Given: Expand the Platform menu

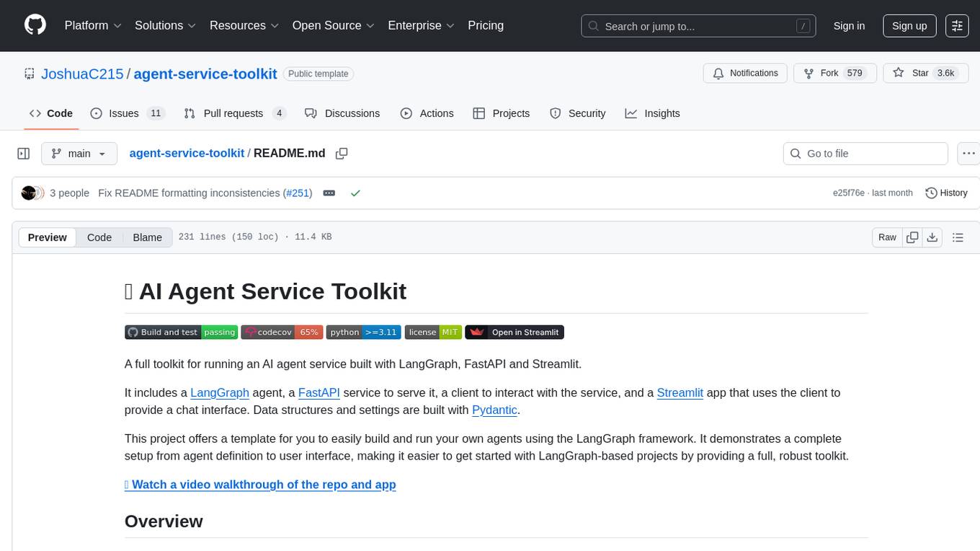Looking at the screenshot, I should coord(93,25).
